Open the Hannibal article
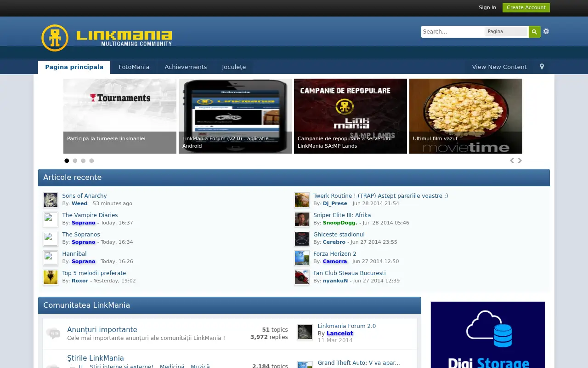 [74, 254]
